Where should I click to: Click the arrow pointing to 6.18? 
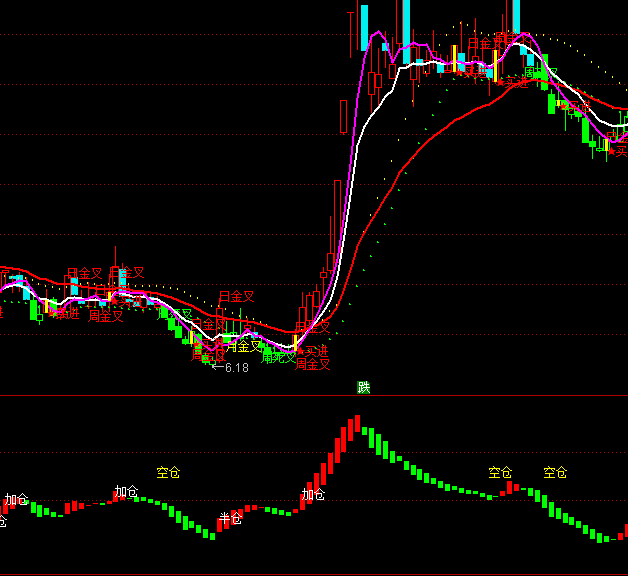[218, 368]
